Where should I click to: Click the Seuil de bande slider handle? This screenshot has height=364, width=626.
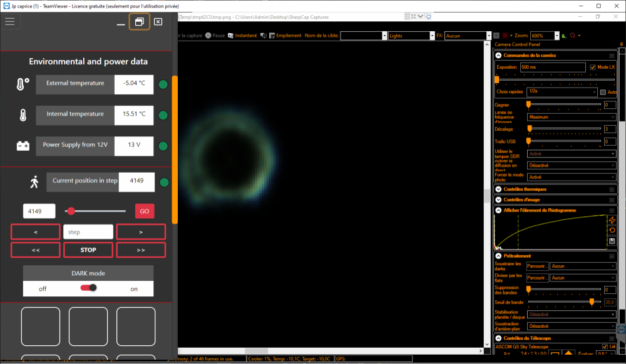(x=592, y=302)
